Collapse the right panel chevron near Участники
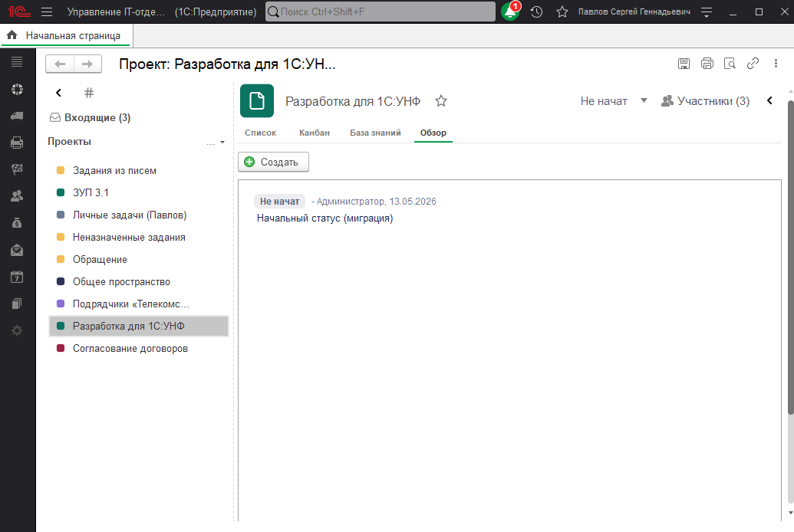The image size is (794, 532). [x=769, y=100]
